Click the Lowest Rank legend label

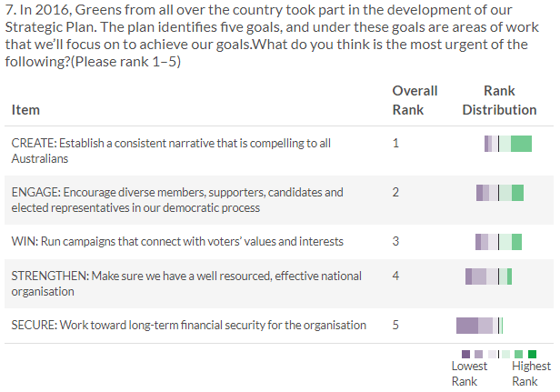[469, 373]
